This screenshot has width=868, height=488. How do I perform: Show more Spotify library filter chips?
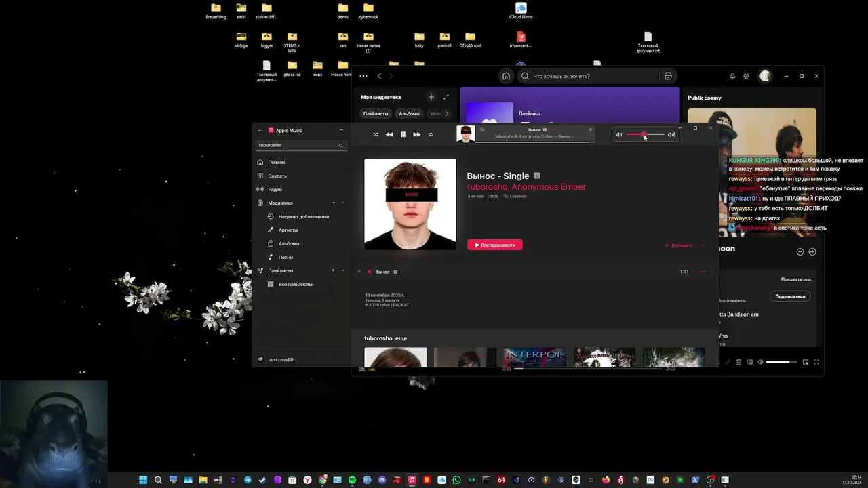tap(446, 114)
